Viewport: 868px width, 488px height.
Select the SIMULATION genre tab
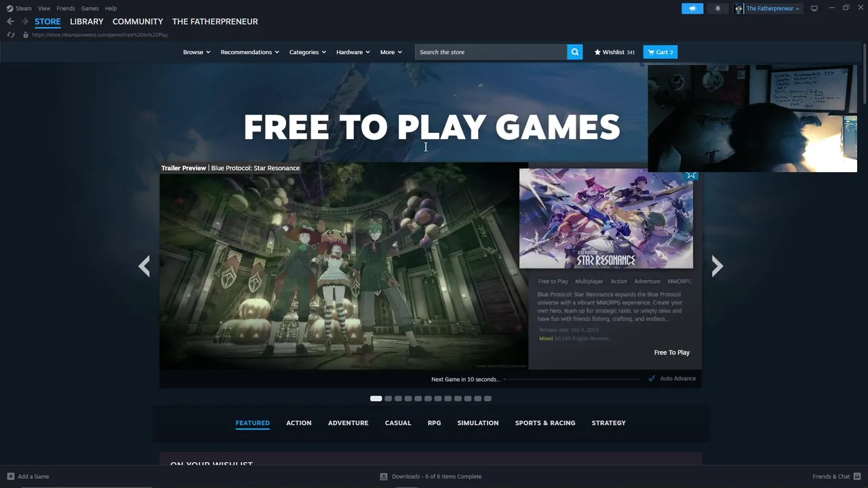pos(477,423)
